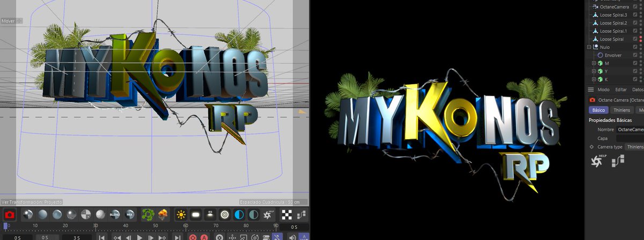The image size is (644, 240).
Task: Toggle checkbox on Loose Spiral.1 row
Action: point(635,31)
